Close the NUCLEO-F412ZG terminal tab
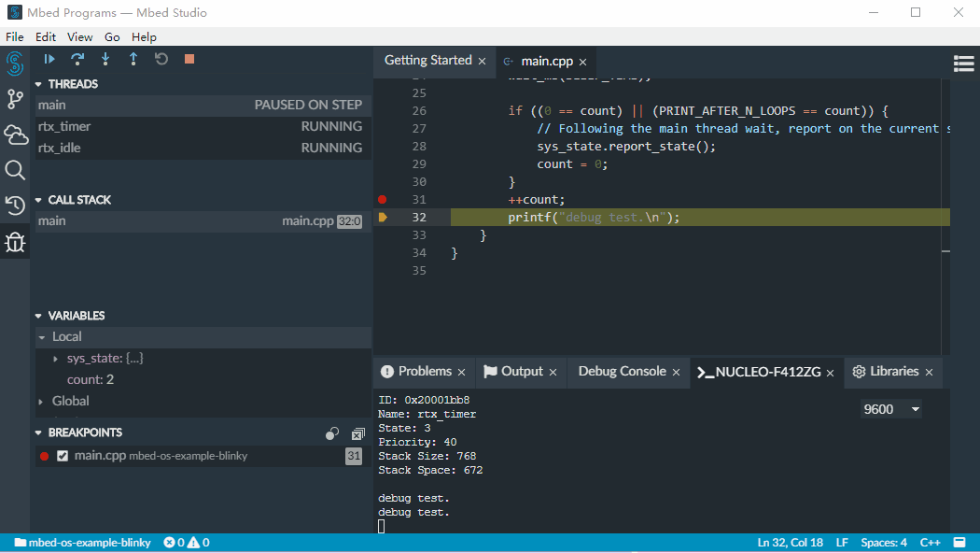This screenshot has width=980, height=553. tap(830, 373)
